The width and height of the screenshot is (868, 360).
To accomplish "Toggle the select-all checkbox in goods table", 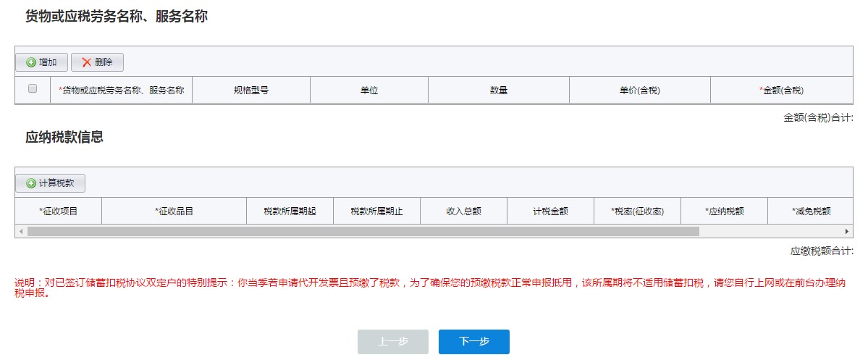I will tap(32, 89).
